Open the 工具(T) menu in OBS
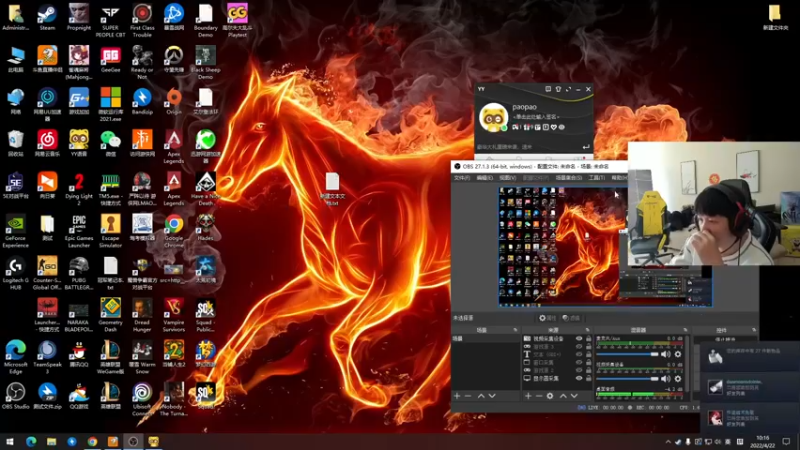Screen dimensions: 800x450 pyautogui.click(x=596, y=178)
